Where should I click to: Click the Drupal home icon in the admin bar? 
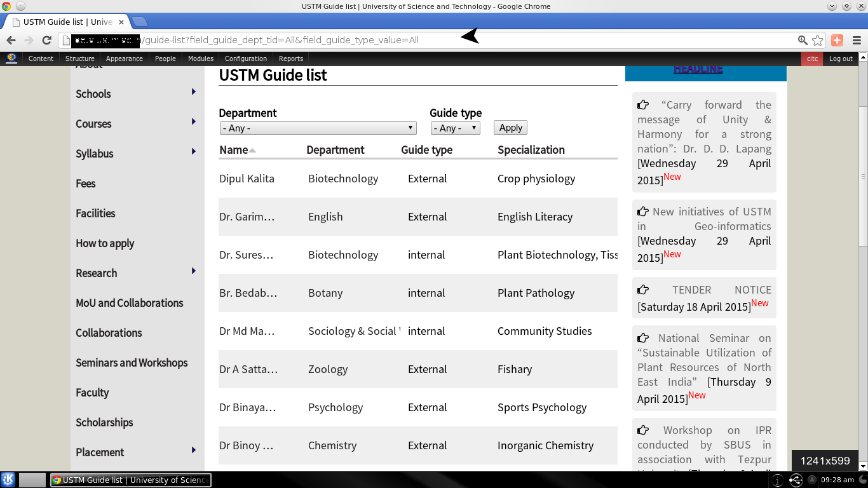point(11,58)
